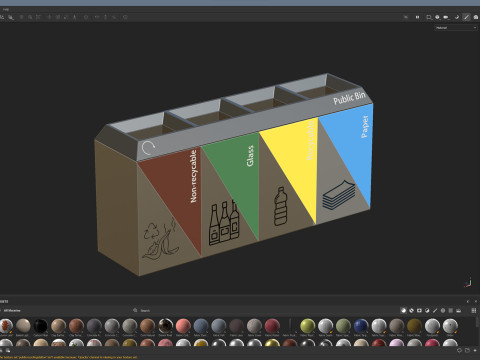Image resolution: width=480 pixels, height=360 pixels.
Task: Filter assets by smart masks
Action: [x=419, y=310]
